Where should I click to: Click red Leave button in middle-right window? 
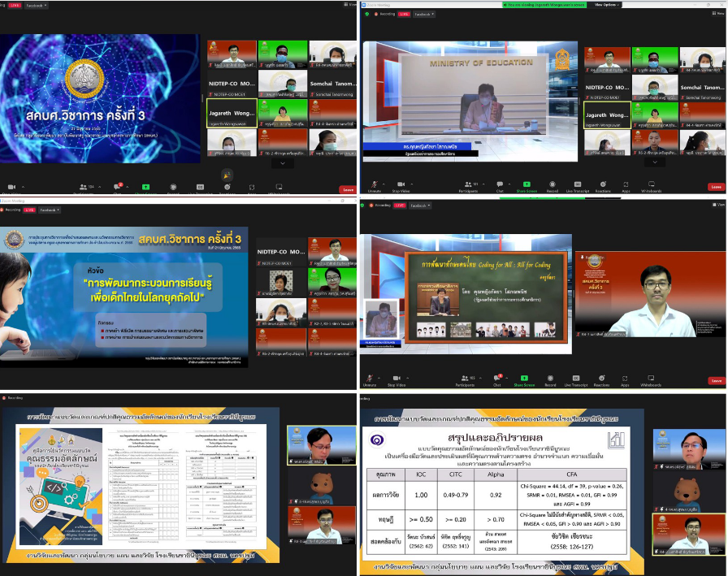point(717,380)
